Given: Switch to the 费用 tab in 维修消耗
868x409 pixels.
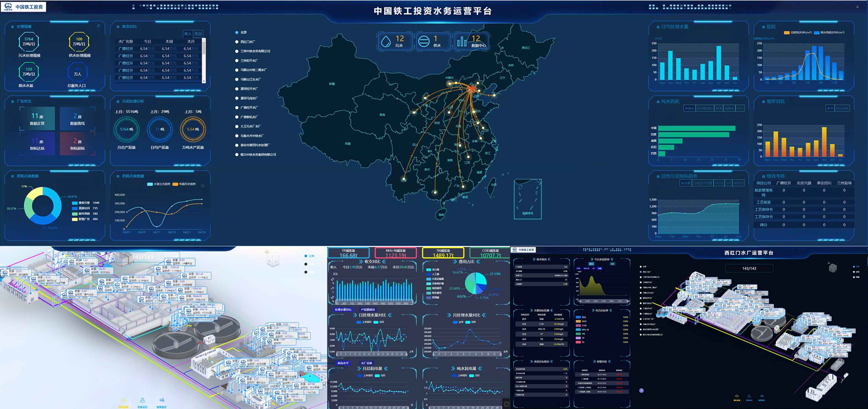Looking at the screenshot, I should click(x=830, y=108).
